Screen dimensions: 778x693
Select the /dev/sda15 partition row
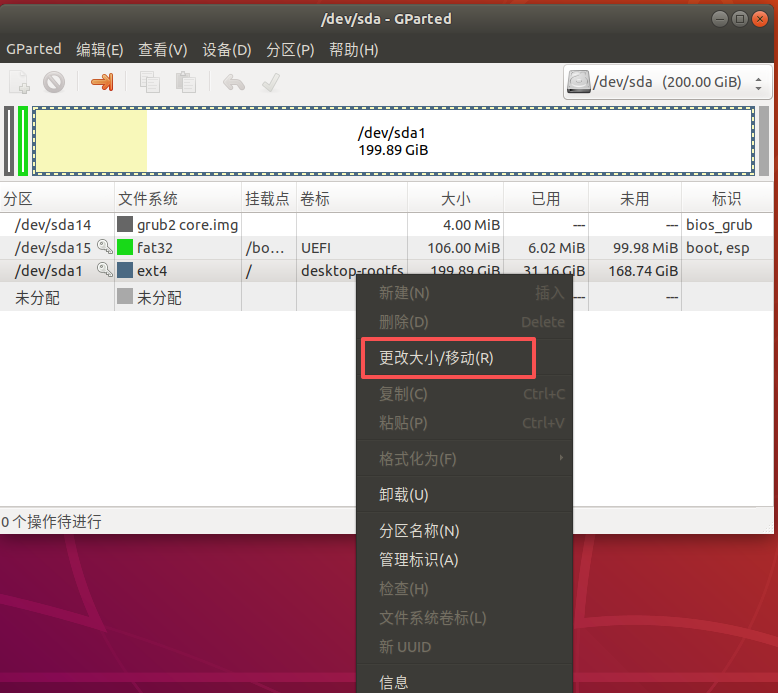pyautogui.click(x=387, y=248)
